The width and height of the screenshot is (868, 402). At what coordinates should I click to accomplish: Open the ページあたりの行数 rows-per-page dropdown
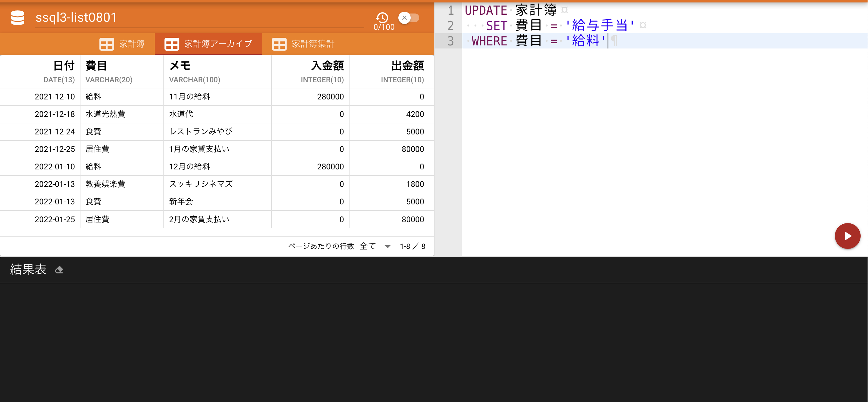[368, 246]
